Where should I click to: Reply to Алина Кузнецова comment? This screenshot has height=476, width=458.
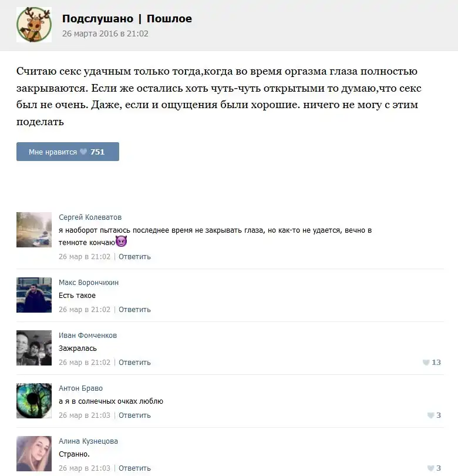(134, 468)
